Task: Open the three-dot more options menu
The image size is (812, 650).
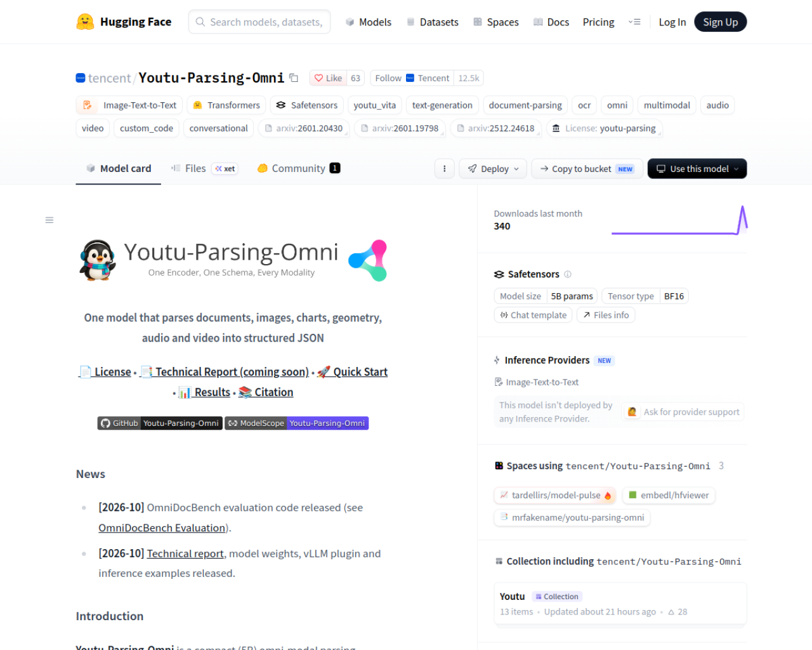Action: pyautogui.click(x=444, y=169)
